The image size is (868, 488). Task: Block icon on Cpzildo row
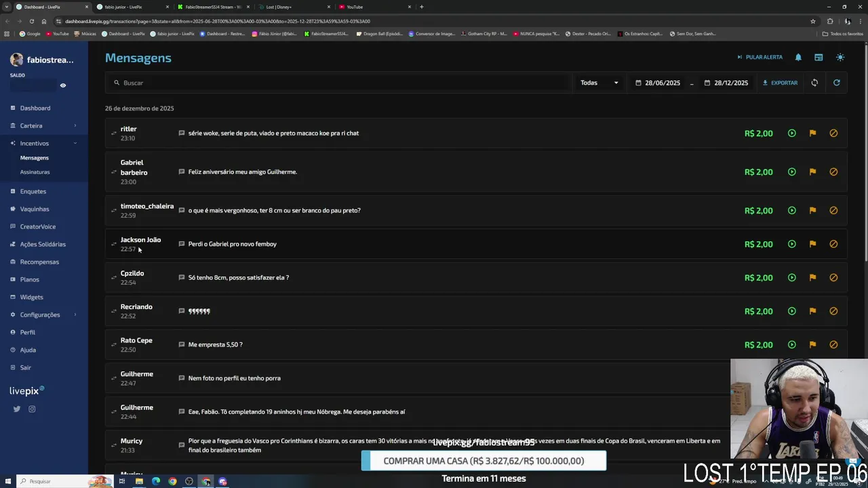(833, 278)
